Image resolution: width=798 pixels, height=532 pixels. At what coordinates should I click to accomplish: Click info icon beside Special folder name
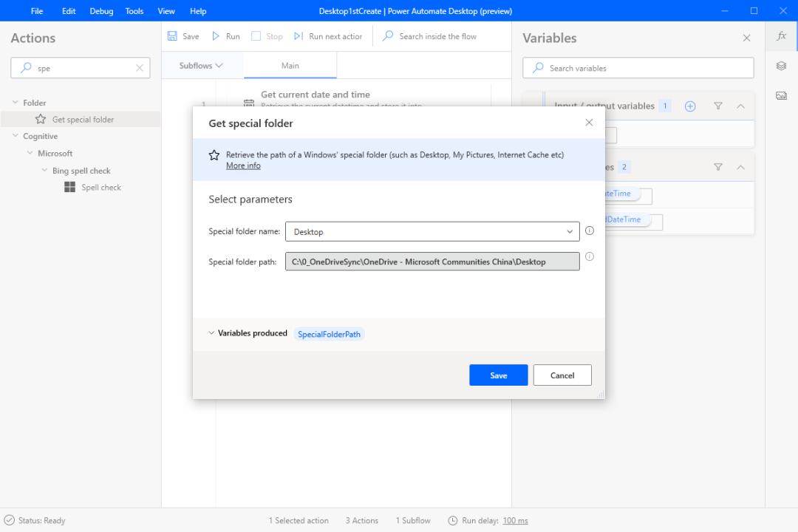tap(590, 231)
